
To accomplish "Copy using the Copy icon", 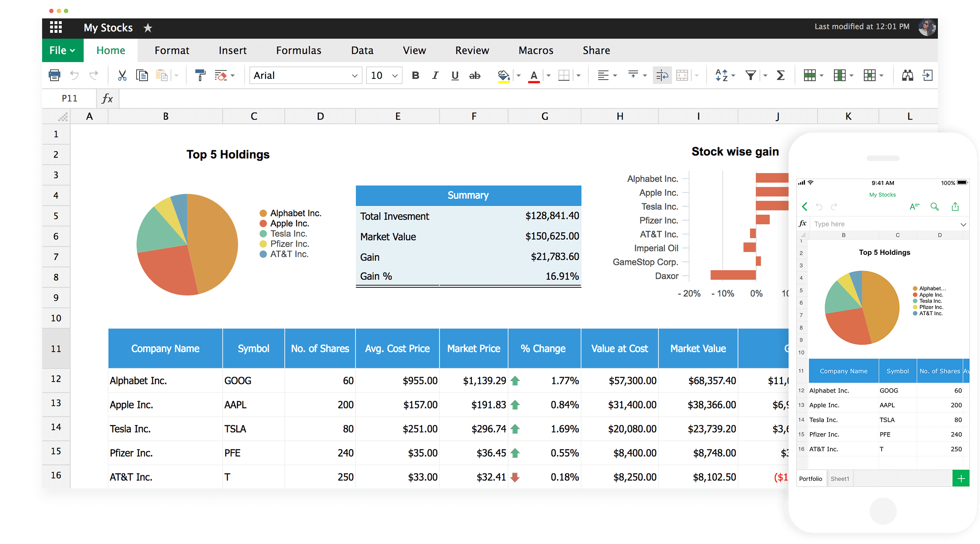I will [142, 75].
